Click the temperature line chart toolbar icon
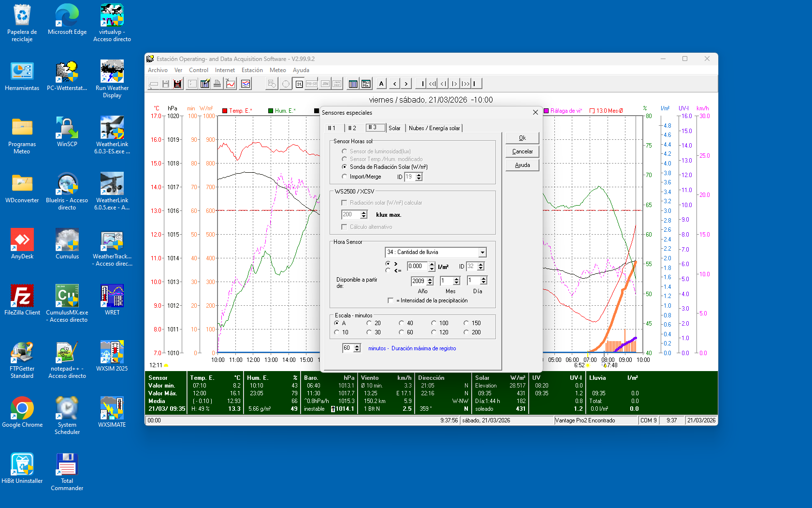812x508 pixels. (231, 84)
